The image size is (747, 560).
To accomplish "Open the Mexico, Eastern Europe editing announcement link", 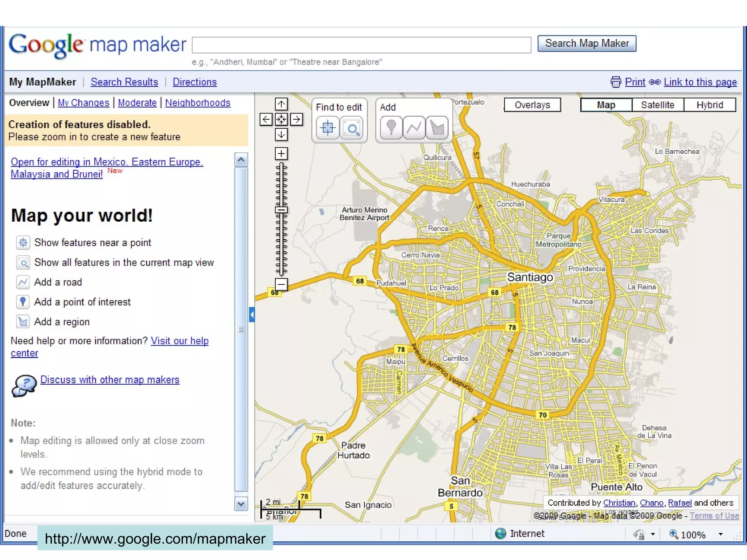I will coord(107,168).
